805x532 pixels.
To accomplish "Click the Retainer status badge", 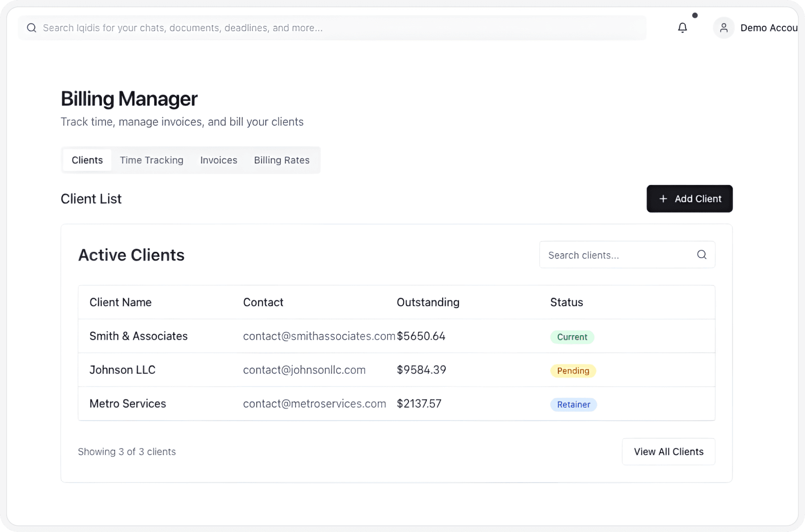I will click(574, 405).
